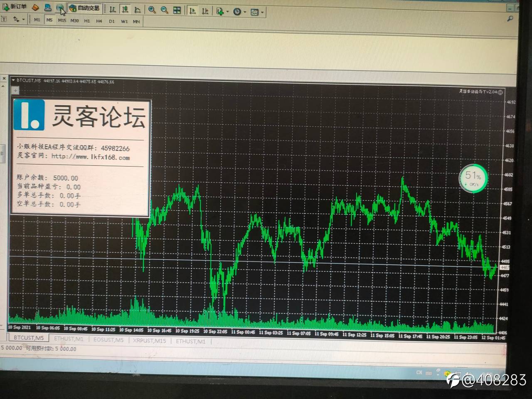Tile chart windows with the grid icon
Screen dimensions: 532x399
(177, 10)
